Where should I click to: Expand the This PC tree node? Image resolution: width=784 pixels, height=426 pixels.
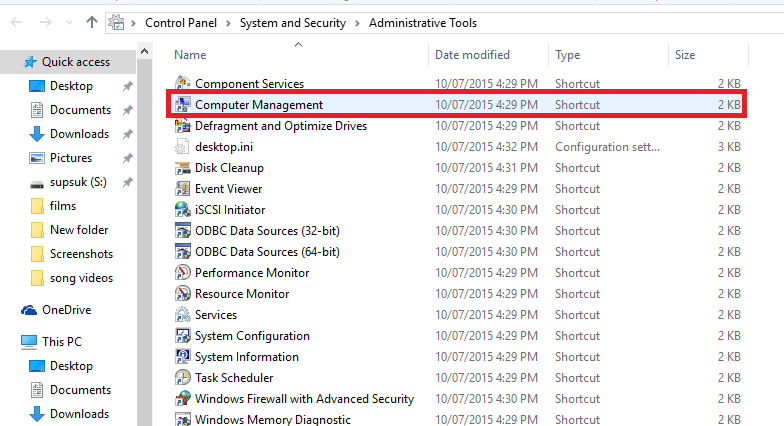coord(10,342)
